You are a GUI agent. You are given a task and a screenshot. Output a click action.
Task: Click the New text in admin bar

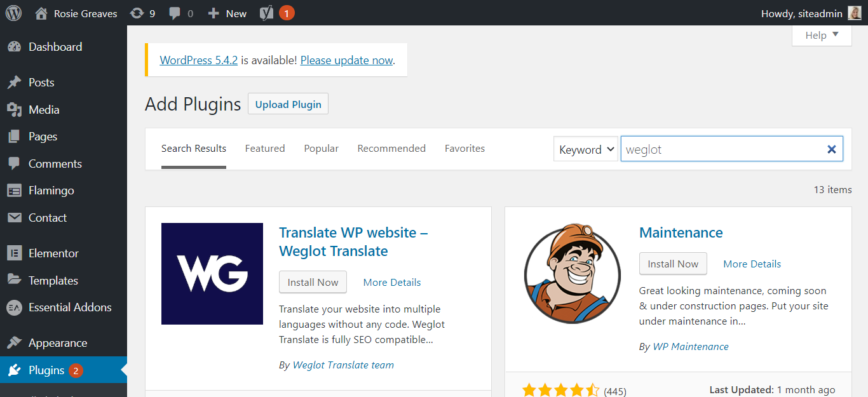236,13
